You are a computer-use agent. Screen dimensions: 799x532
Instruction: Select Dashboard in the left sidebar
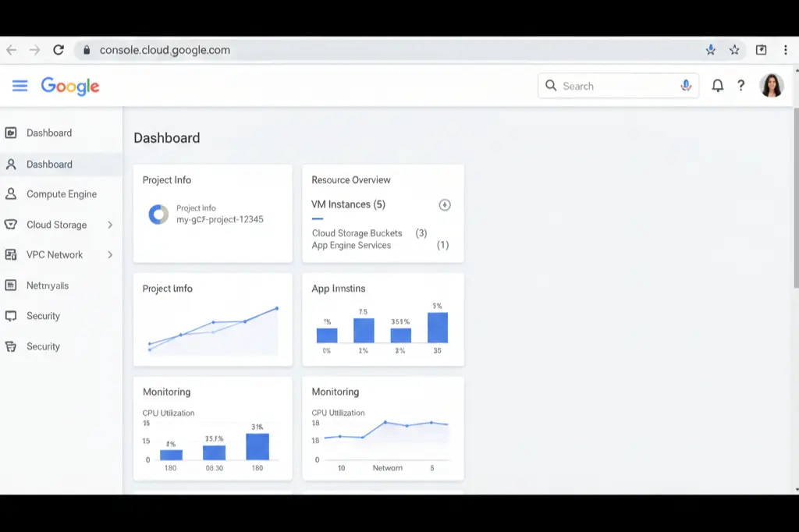[x=51, y=164]
